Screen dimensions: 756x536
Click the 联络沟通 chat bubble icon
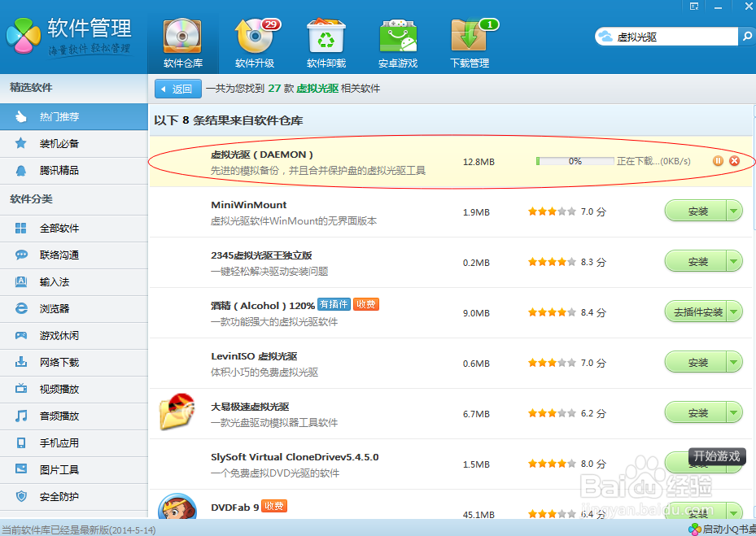pyautogui.click(x=21, y=255)
